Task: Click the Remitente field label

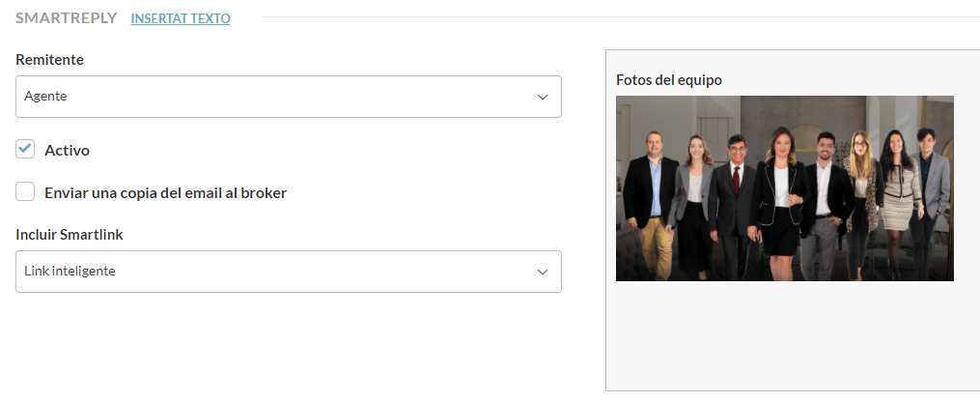Action: coord(49,60)
